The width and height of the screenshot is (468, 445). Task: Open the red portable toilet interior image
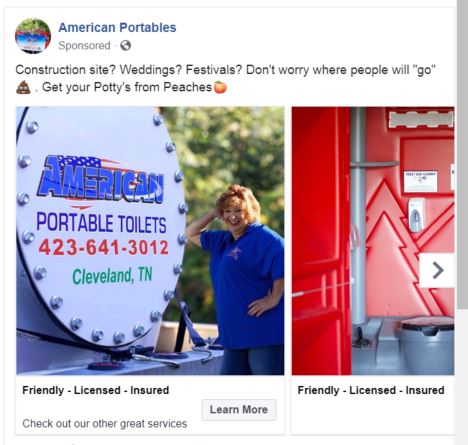(x=373, y=241)
